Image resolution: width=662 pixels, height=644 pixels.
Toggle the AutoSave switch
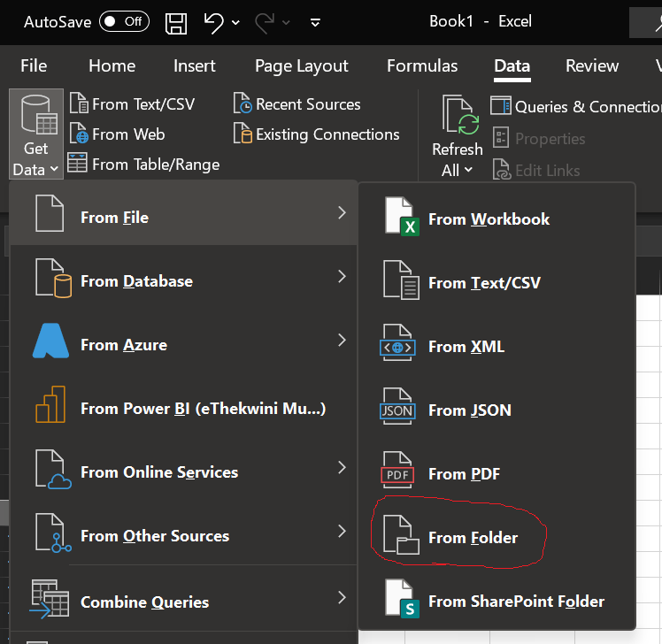(124, 21)
